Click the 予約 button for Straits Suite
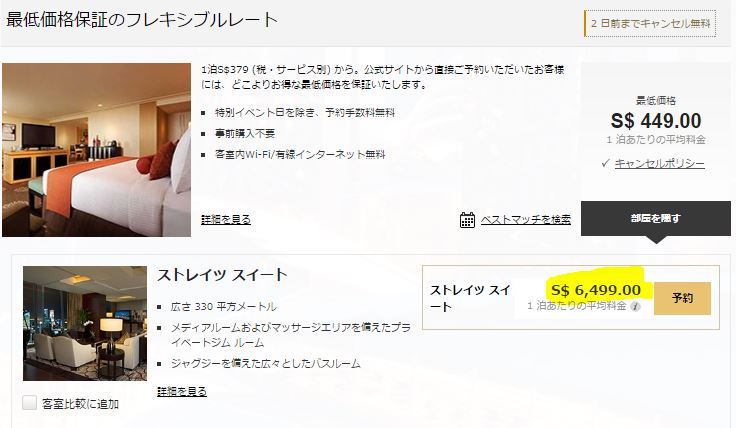 (682, 298)
